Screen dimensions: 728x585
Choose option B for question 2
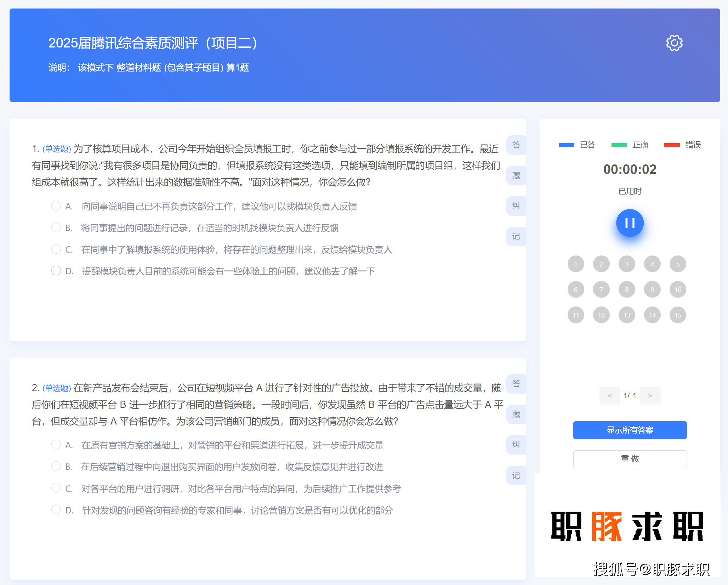click(56, 466)
